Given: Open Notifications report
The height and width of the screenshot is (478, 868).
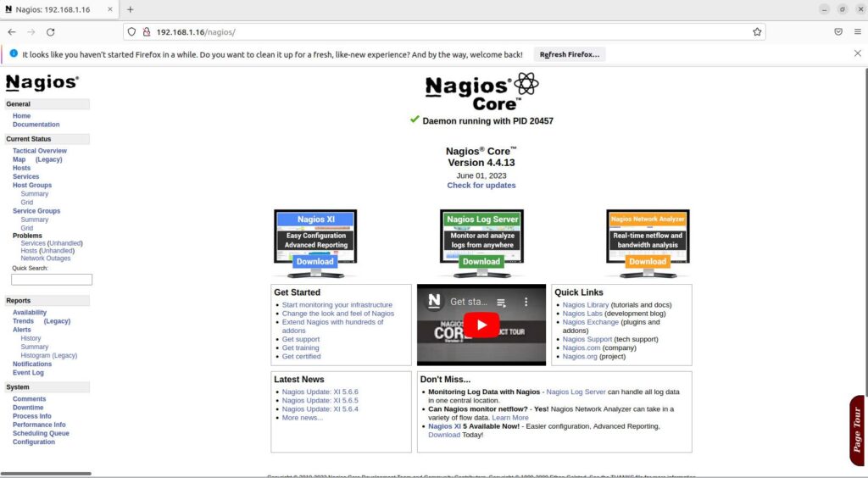Looking at the screenshot, I should click(32, 364).
